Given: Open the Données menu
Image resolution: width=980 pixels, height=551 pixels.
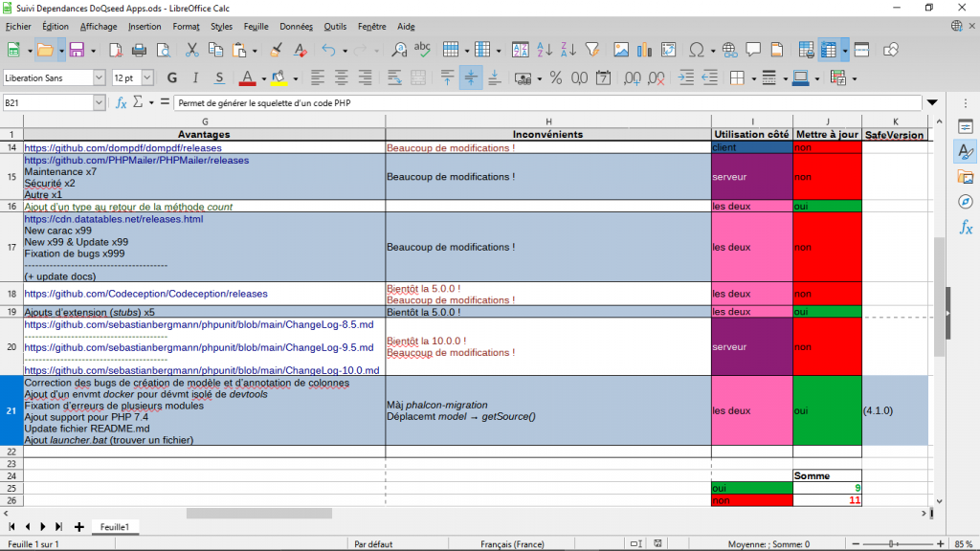Looking at the screenshot, I should point(297,26).
